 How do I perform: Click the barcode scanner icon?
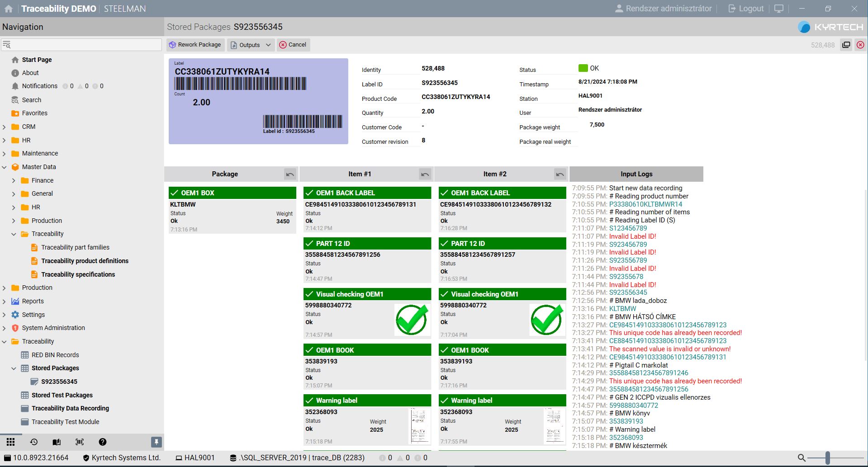coord(80,442)
